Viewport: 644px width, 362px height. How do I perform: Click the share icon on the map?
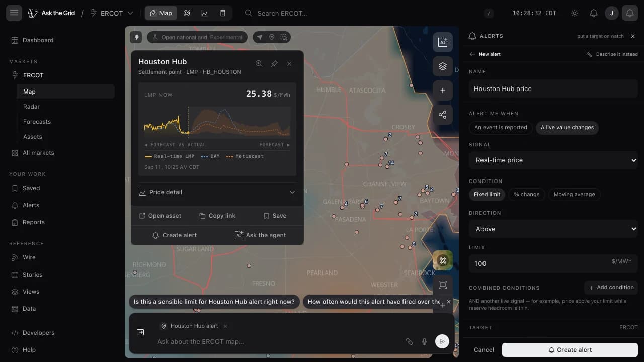pyautogui.click(x=443, y=115)
